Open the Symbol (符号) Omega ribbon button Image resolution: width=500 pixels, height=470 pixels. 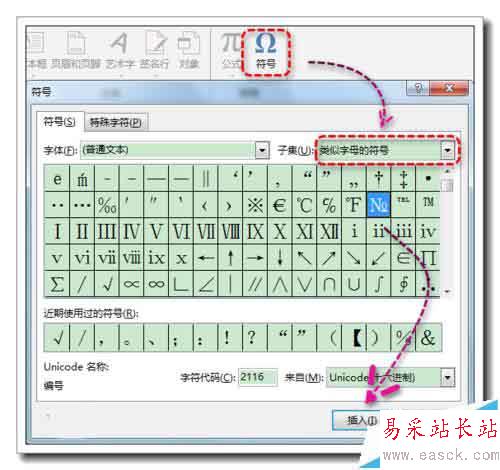coord(266,52)
